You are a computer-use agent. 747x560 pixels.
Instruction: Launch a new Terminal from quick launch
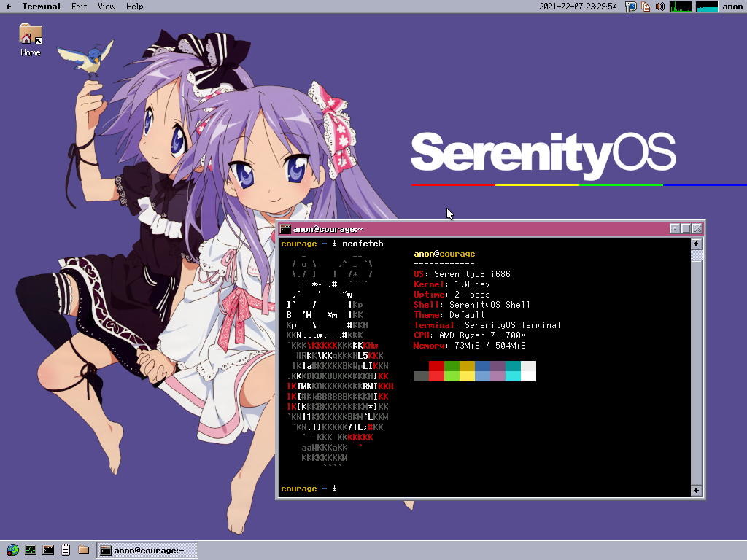click(48, 550)
